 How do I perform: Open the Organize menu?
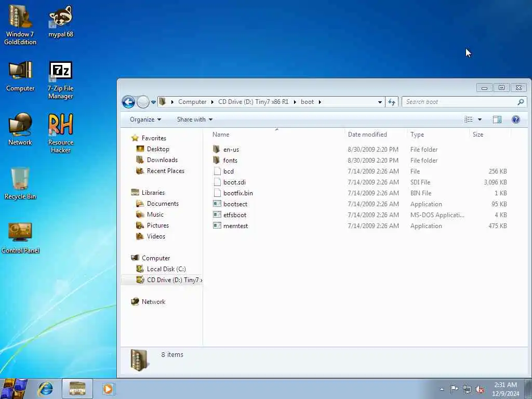(145, 119)
